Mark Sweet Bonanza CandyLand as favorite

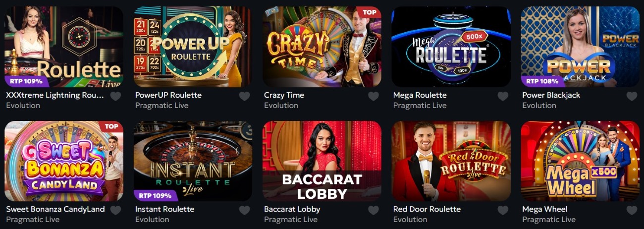click(x=115, y=210)
